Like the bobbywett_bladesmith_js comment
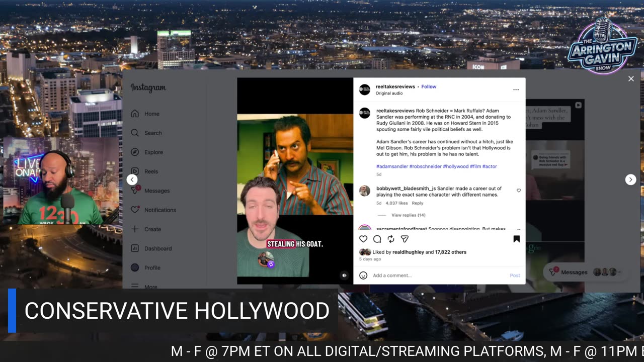 519,191
